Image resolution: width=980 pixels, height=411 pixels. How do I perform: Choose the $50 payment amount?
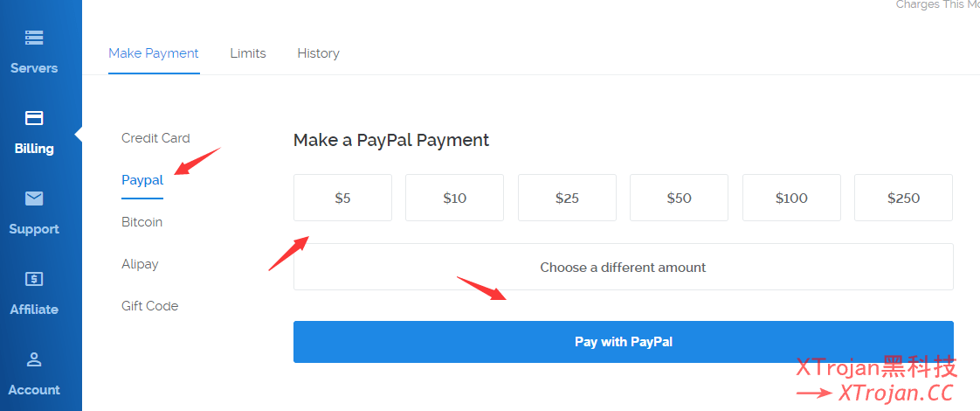(x=679, y=198)
